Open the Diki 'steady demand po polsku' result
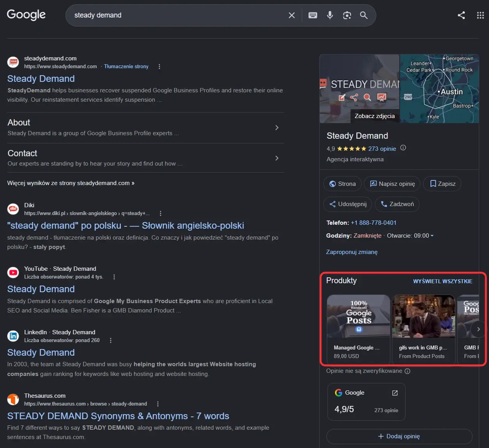489x448 pixels. (126, 226)
